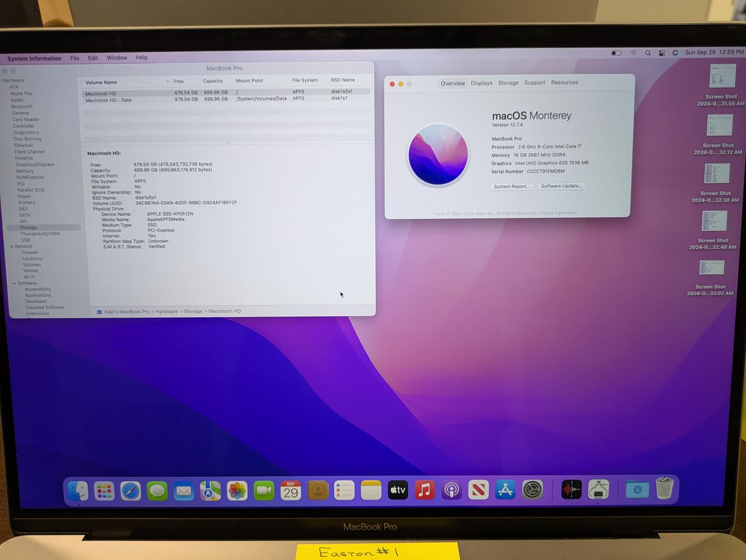Open Finder from the Dock

(78, 490)
